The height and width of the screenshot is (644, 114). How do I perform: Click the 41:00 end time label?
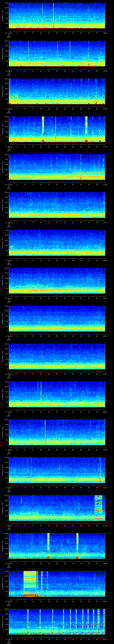[105, 147]
